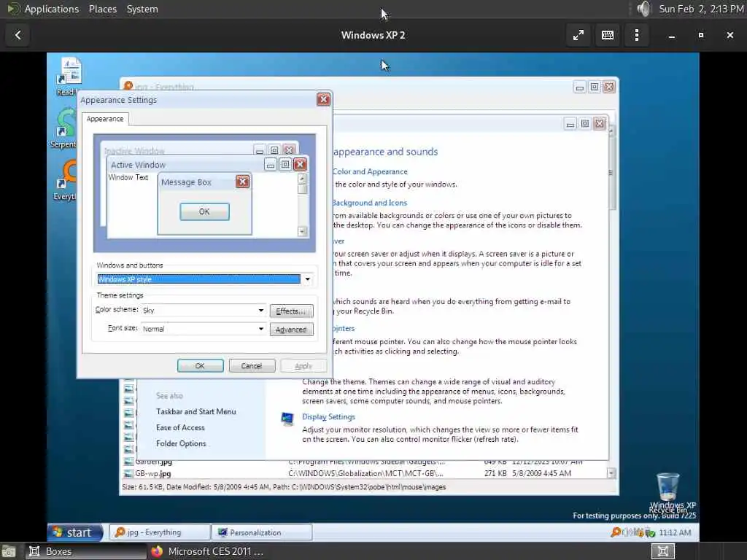The width and height of the screenshot is (747, 560).
Task: Open the Windows and buttons style dropdown
Action: (x=308, y=279)
